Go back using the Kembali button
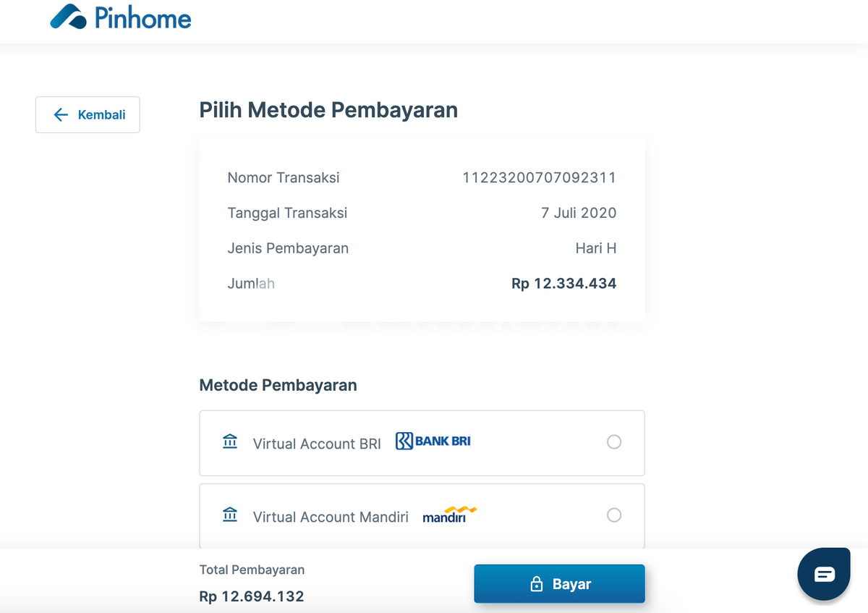The image size is (868, 613). (88, 114)
